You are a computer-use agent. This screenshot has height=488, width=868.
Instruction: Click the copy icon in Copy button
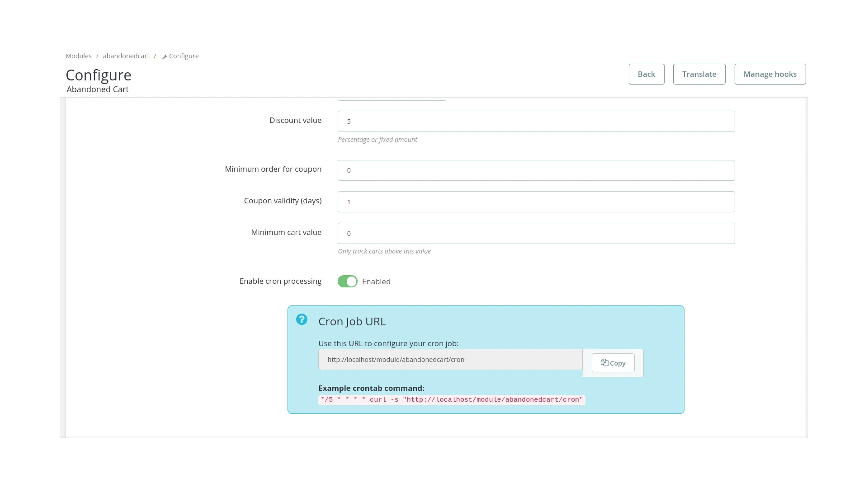coord(604,362)
